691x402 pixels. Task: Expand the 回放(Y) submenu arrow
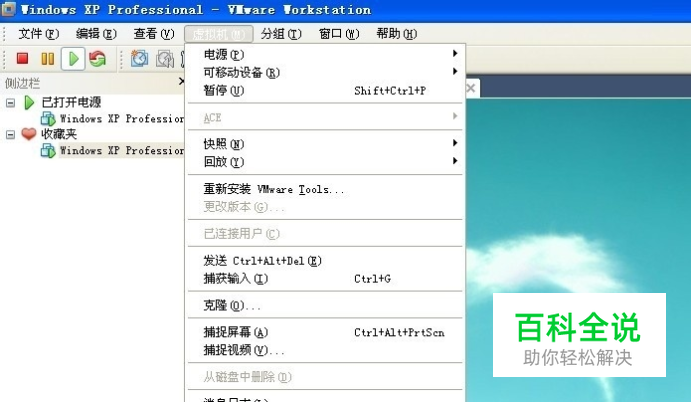pyautogui.click(x=455, y=161)
